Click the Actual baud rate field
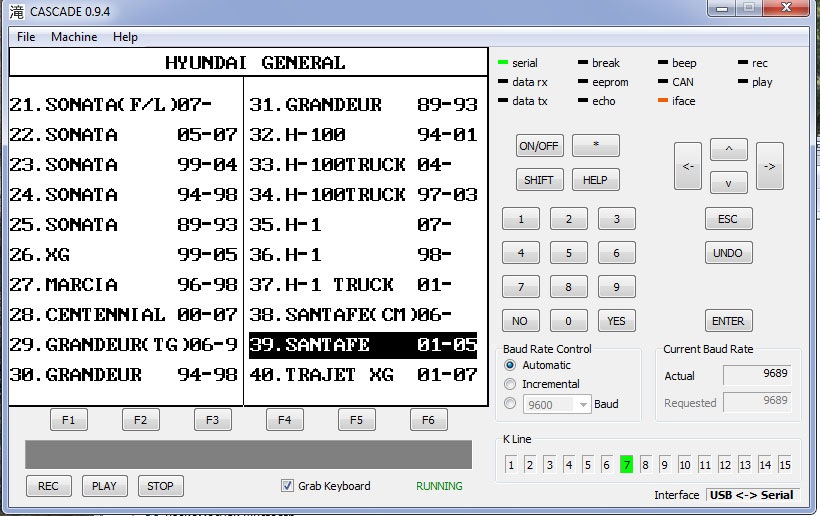Screen dimensions: 820x516 pyautogui.click(x=757, y=374)
